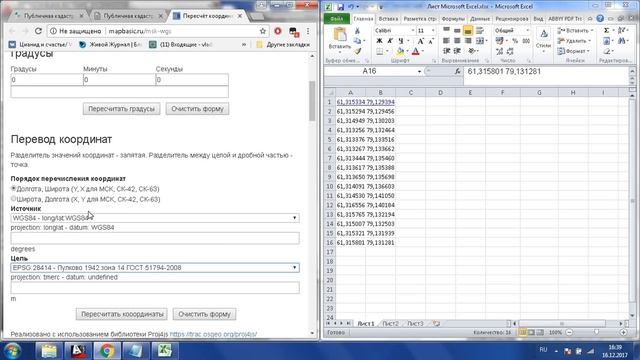Screen dimensions: 640x360
Task: Expand the Name Box A16 dropdown
Action: (x=419, y=71)
